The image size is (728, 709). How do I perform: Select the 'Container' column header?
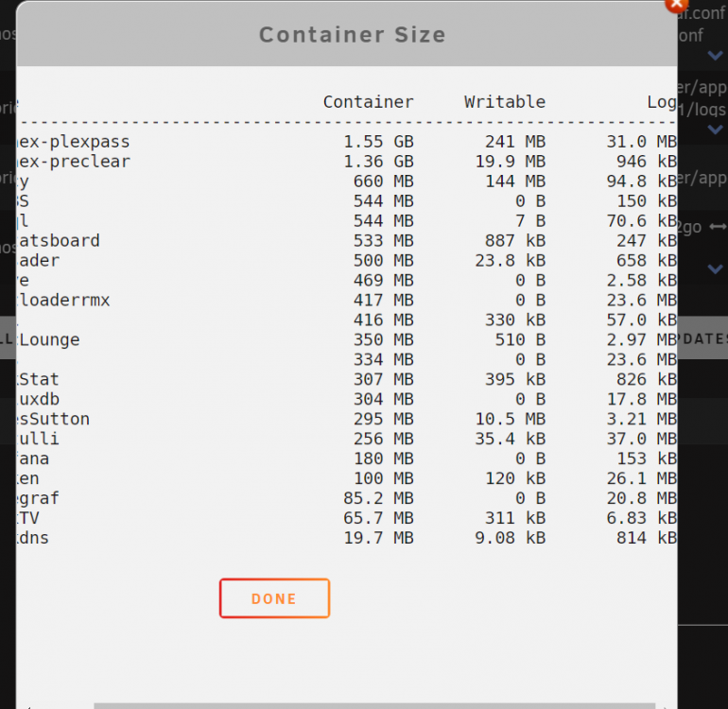click(368, 102)
